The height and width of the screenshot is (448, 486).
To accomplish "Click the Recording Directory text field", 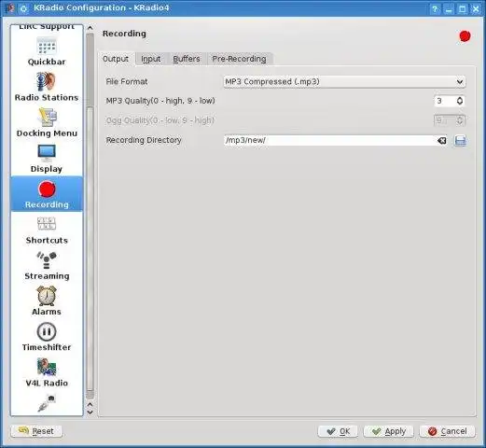I will click(330, 140).
